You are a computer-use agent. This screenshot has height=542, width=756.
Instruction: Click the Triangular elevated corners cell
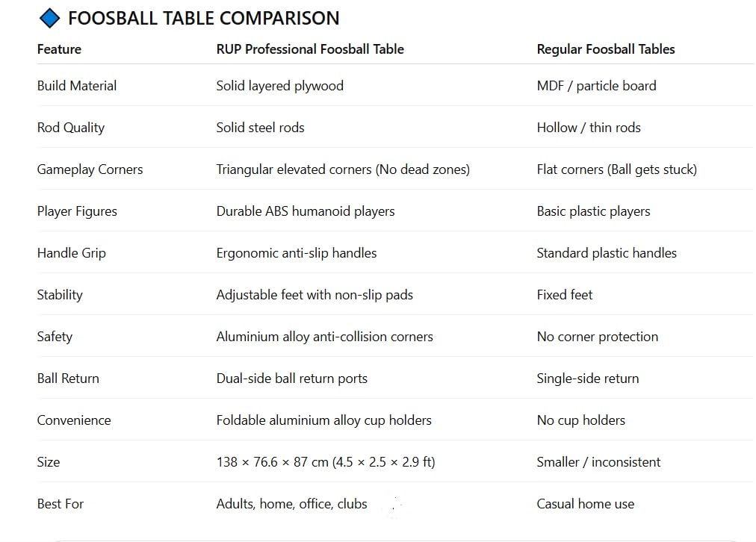(x=343, y=169)
